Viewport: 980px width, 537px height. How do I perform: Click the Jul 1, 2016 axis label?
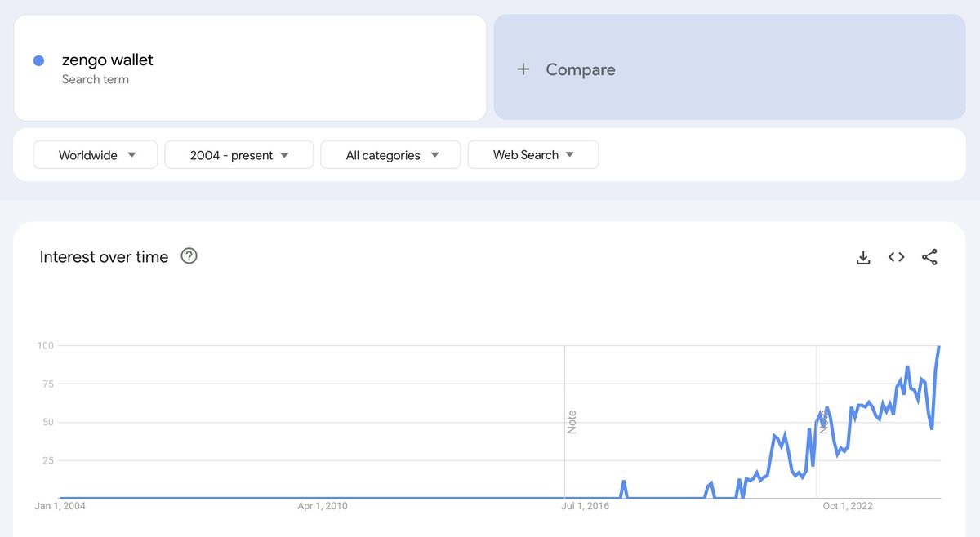(586, 506)
